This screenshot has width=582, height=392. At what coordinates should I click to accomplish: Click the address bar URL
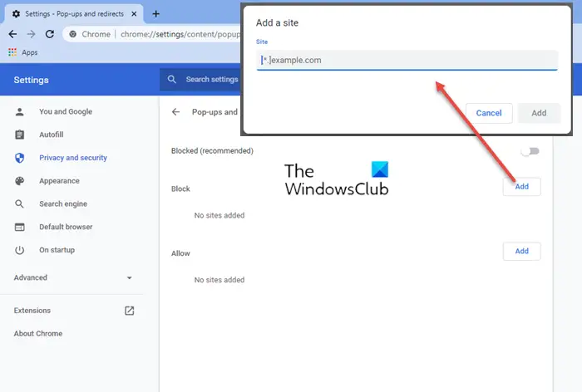[180, 34]
